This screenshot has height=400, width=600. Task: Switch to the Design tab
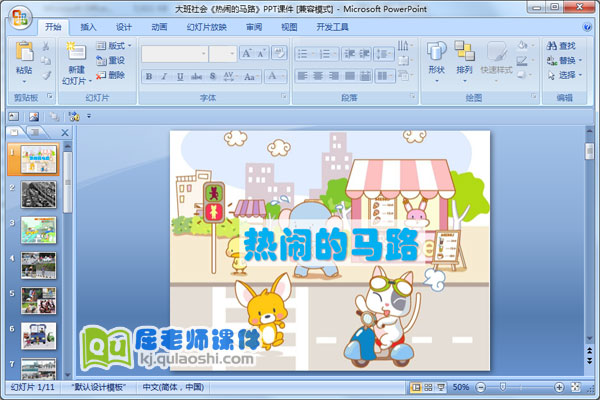(x=124, y=27)
